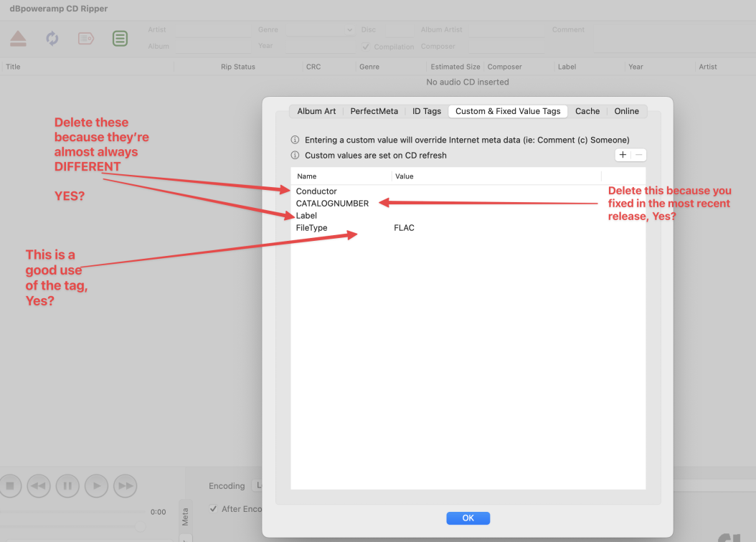756x542 pixels.
Task: Select Custom & Fixed Value Tags tab
Action: tap(508, 111)
